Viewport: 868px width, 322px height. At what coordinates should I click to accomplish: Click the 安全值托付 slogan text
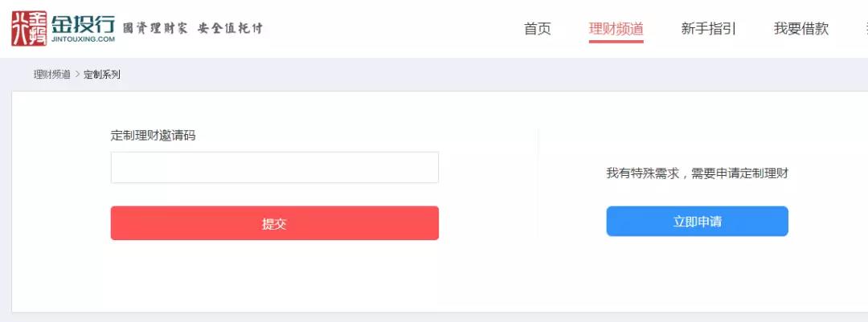[230, 28]
